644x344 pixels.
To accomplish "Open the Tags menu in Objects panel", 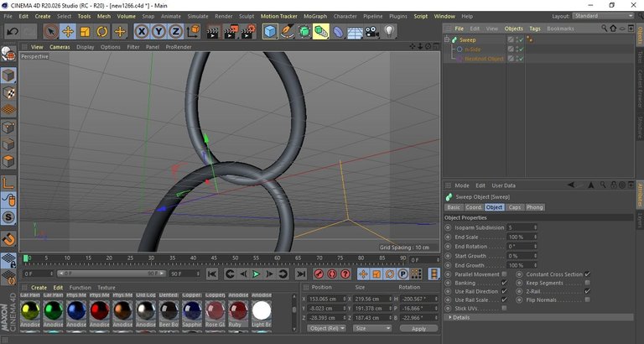I will point(535,29).
